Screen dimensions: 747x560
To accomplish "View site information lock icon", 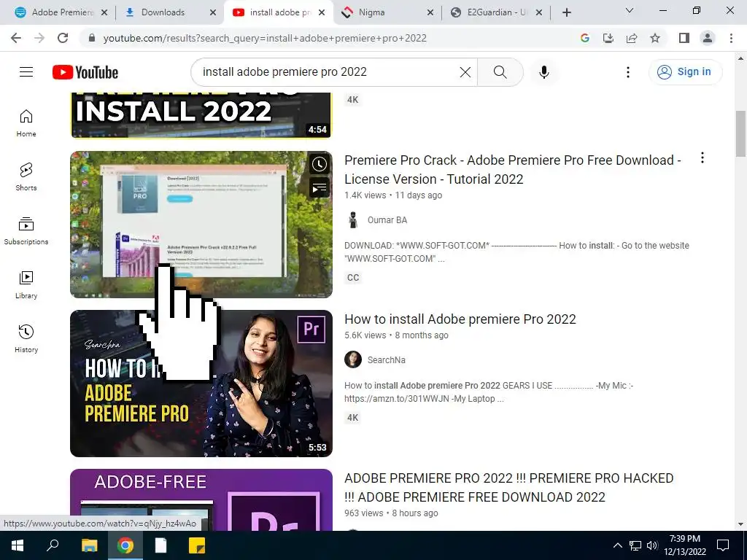I will pyautogui.click(x=93, y=38).
